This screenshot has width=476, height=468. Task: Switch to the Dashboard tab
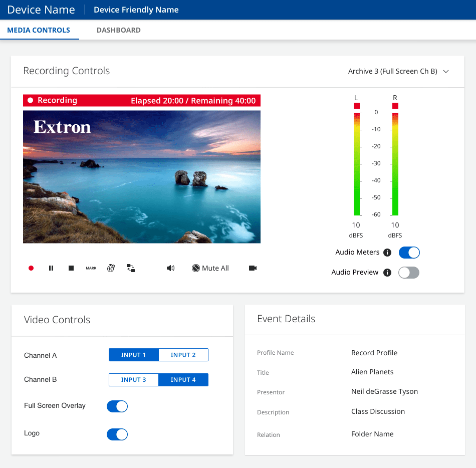(x=119, y=30)
